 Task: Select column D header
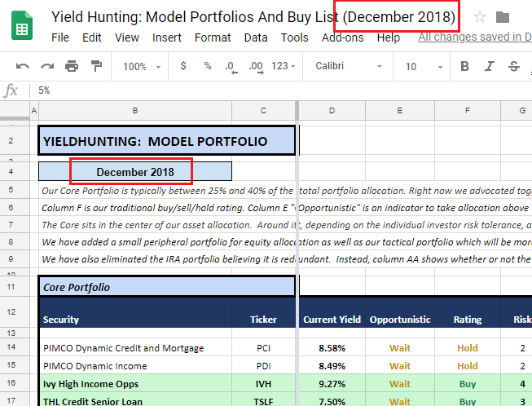coord(332,110)
